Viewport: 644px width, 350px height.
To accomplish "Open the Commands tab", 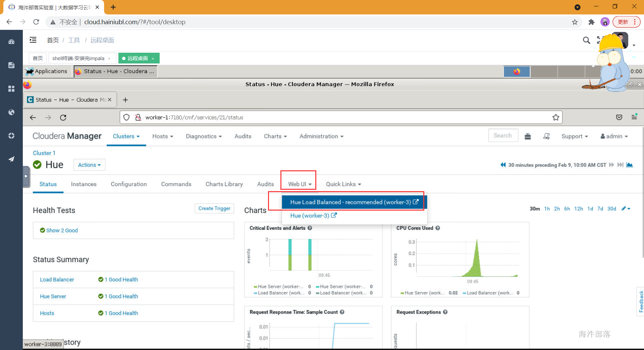I will point(176,184).
